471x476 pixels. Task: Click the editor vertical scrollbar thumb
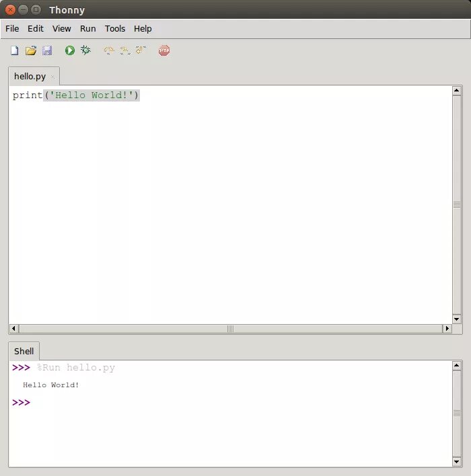457,205
